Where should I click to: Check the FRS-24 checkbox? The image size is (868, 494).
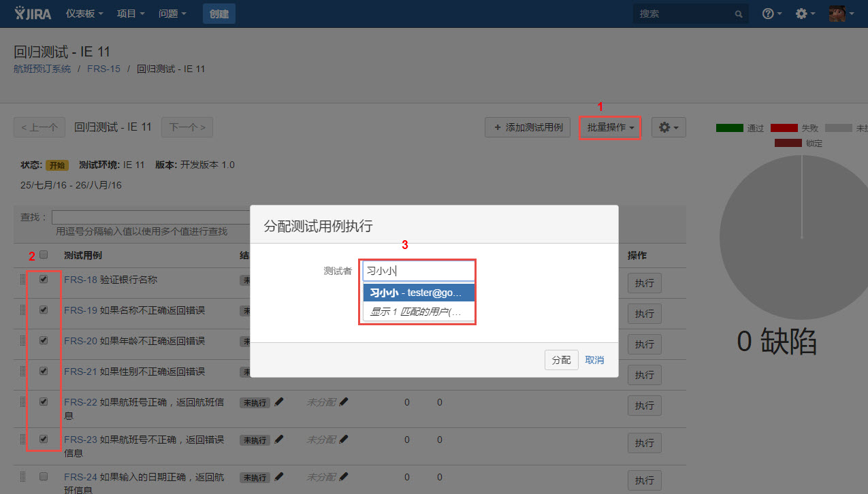(44, 476)
